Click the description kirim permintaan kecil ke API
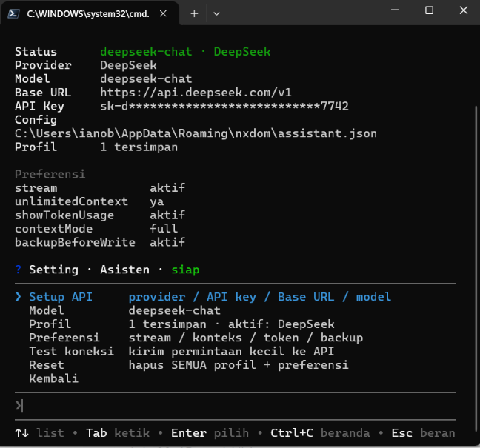 231,351
